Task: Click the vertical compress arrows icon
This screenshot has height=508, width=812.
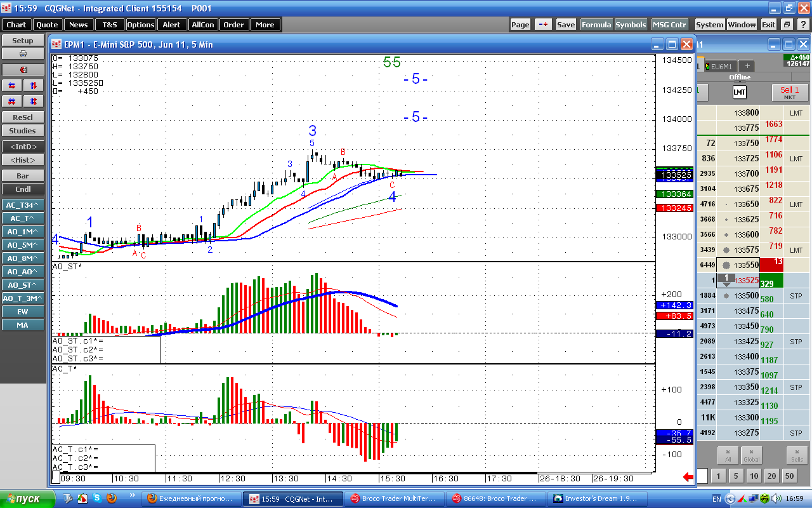Action: click(x=34, y=101)
